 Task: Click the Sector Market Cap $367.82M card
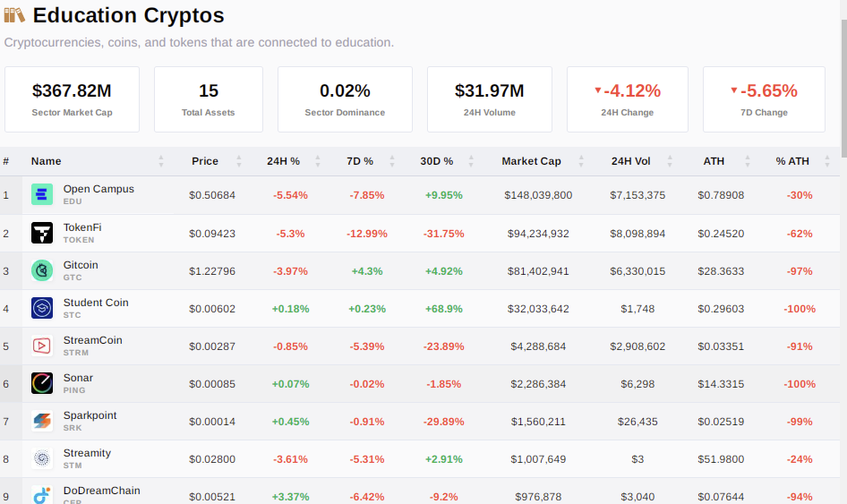tap(72, 99)
